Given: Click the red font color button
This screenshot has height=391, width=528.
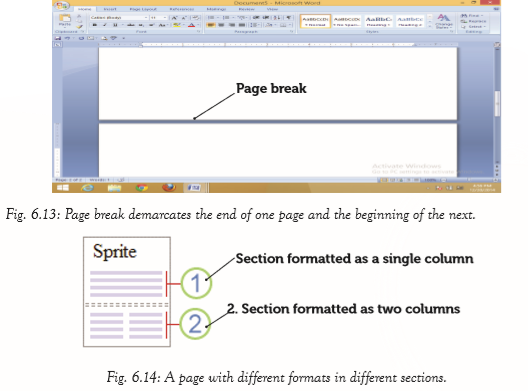Looking at the screenshot, I should [191, 25].
